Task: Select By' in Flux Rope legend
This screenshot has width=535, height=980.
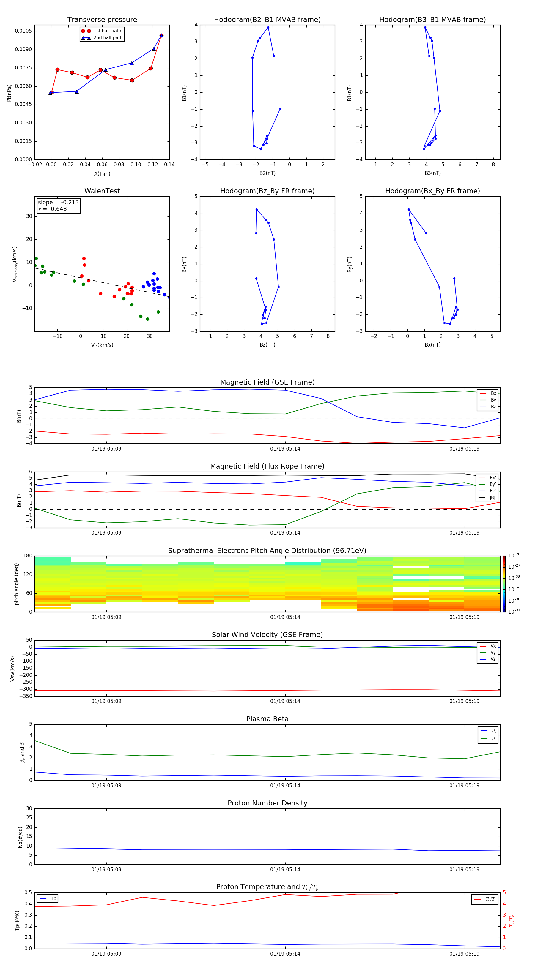Action: pyautogui.click(x=488, y=484)
